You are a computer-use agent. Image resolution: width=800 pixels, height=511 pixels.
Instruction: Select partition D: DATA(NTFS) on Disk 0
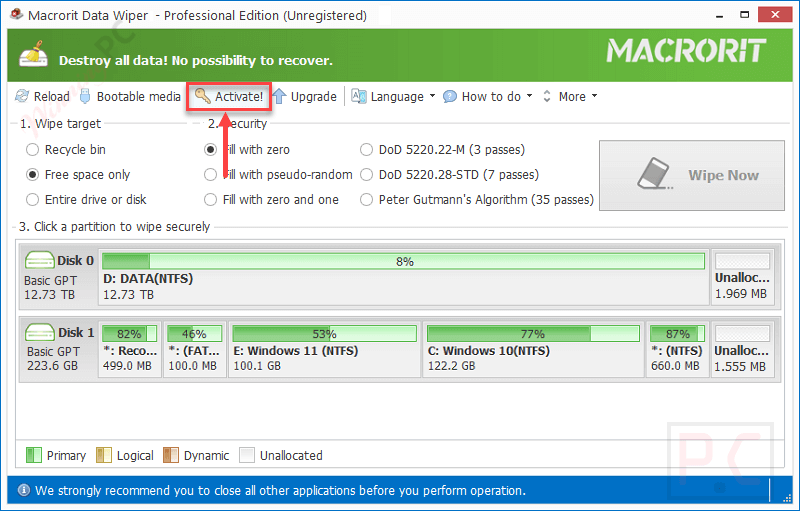coord(404,278)
